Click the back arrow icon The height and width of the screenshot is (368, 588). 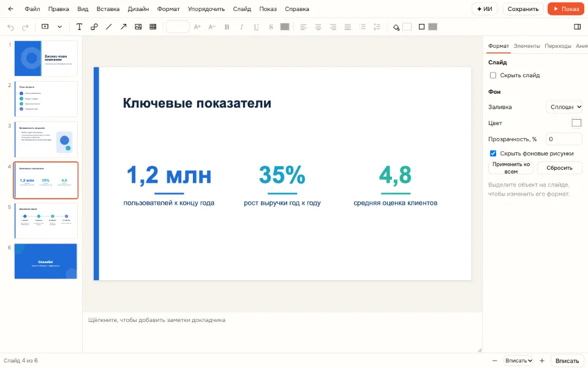[x=10, y=9]
